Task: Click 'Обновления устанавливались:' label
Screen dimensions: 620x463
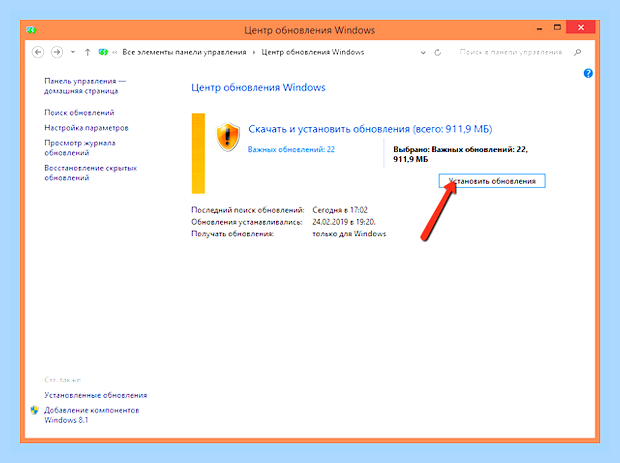Action: tap(247, 222)
